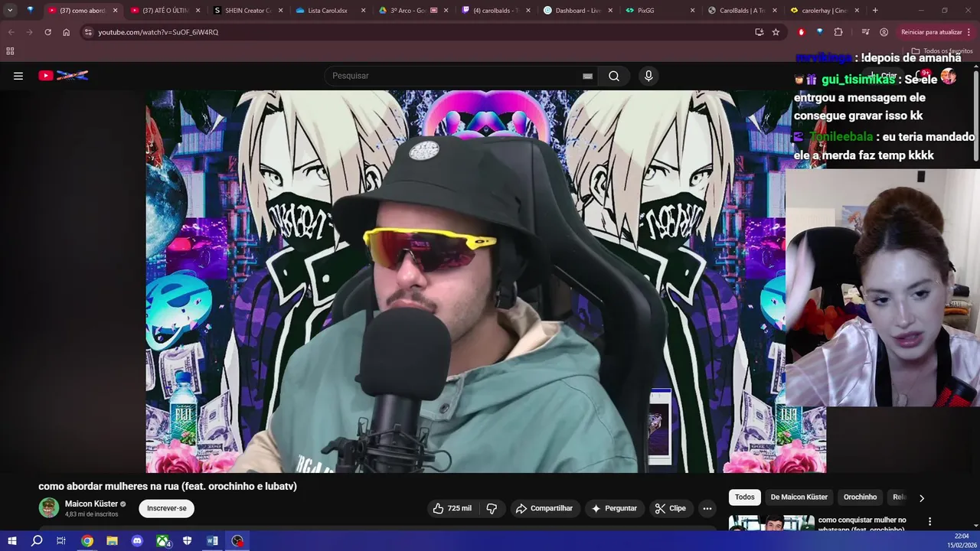
Task: Open Windows Start menu
Action: (11, 541)
